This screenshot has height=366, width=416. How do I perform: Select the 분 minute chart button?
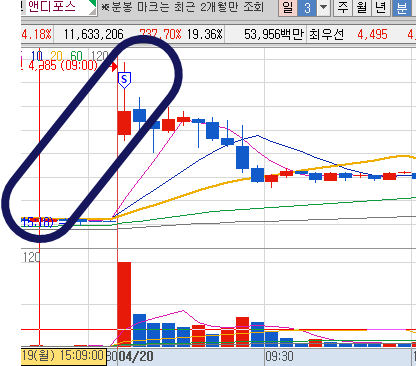point(402,8)
